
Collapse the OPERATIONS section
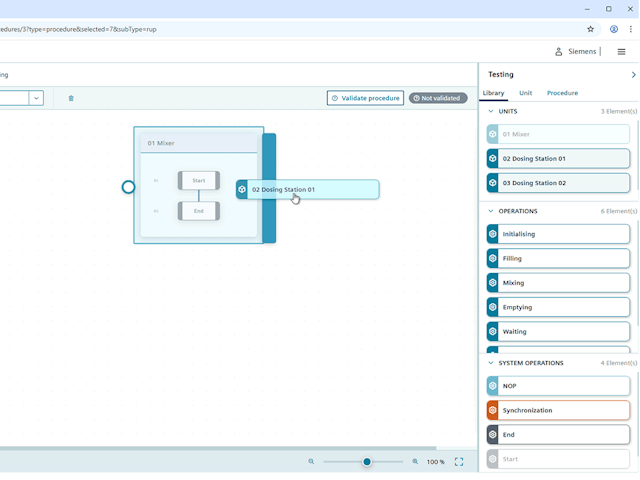coord(491,211)
